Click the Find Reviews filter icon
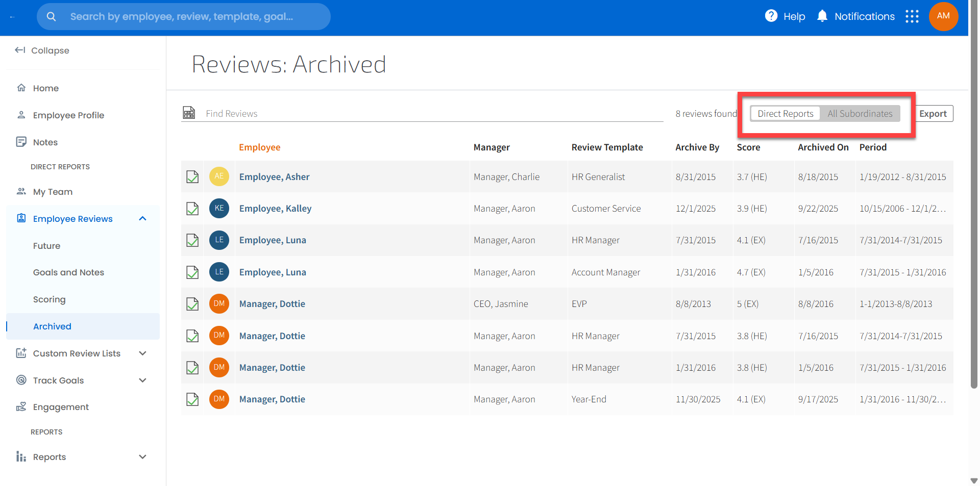Image resolution: width=980 pixels, height=486 pixels. tap(189, 113)
